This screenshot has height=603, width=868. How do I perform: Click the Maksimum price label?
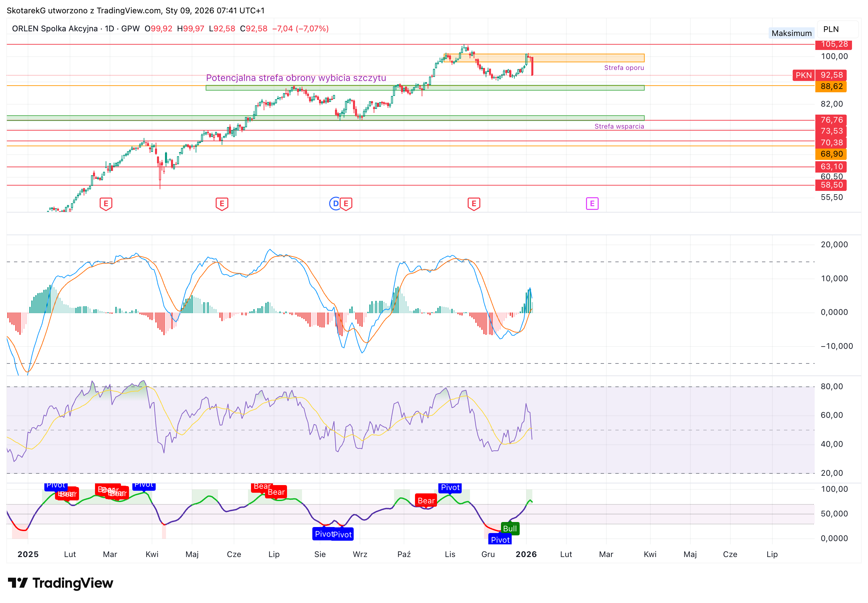pos(791,33)
